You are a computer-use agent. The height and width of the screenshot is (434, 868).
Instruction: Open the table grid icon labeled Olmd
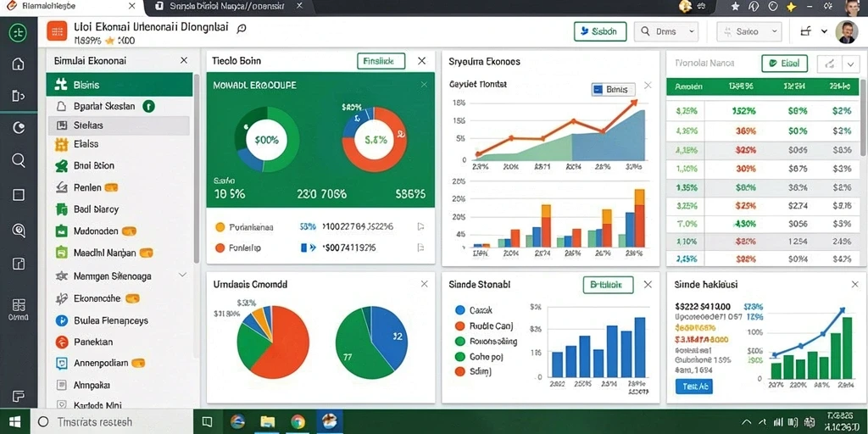(x=19, y=309)
